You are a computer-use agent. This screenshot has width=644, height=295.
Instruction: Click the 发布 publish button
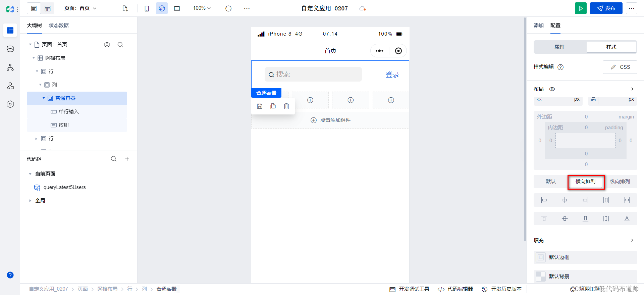tap(606, 8)
